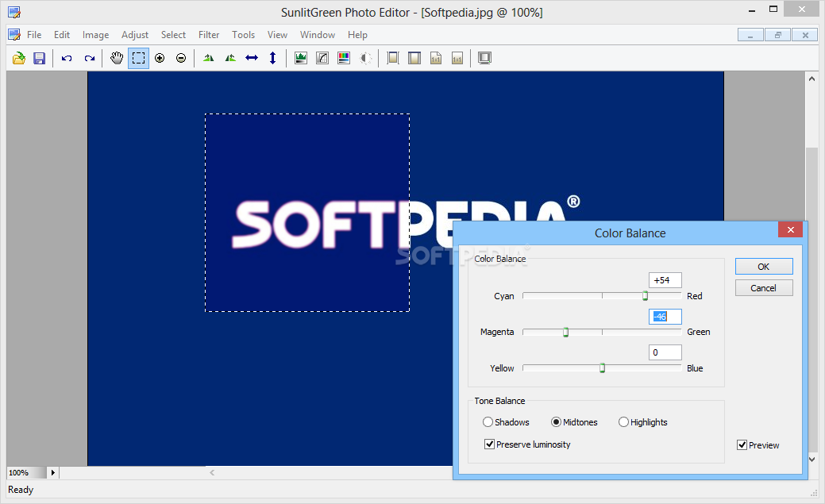825x504 pixels.
Task: Click the vertical scrollbar up arrow
Action: (812, 79)
